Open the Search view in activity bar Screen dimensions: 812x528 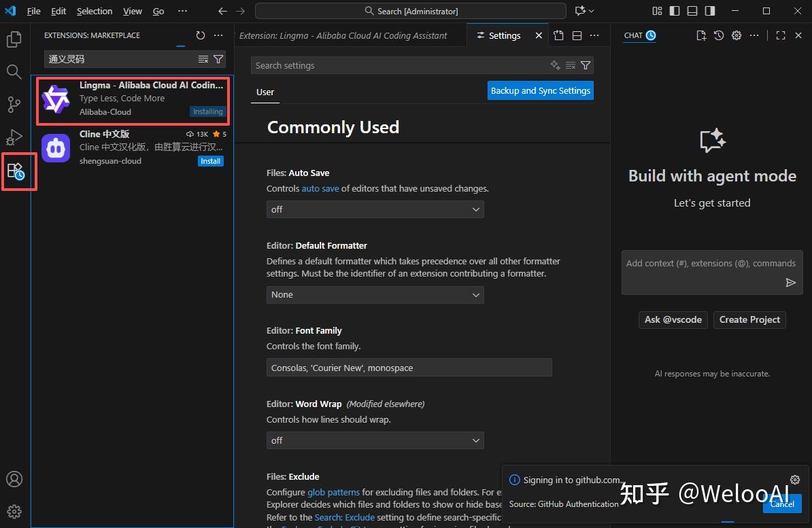tap(14, 71)
